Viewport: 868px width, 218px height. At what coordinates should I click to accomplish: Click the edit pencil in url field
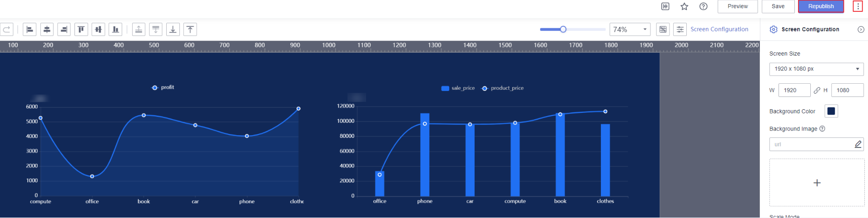pos(858,144)
